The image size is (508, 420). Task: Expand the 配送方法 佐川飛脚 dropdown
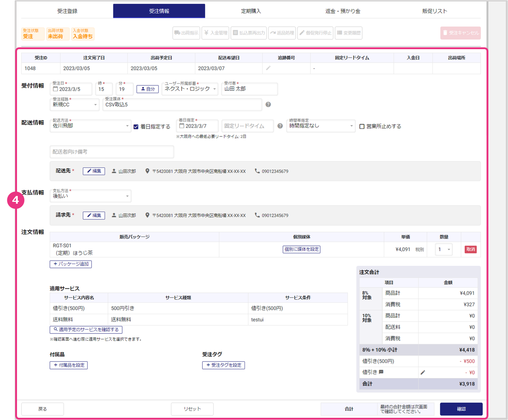[90, 126]
